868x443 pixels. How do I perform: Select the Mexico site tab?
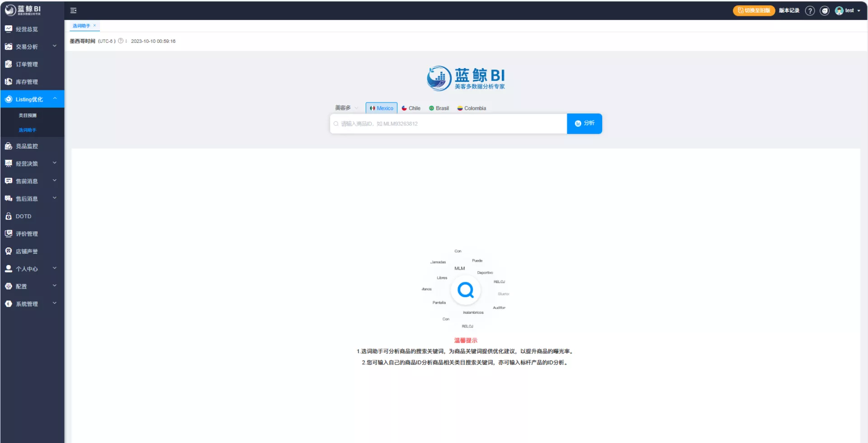382,108
